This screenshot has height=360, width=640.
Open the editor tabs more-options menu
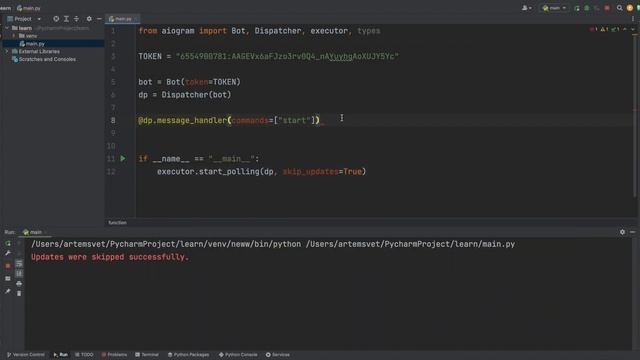(x=633, y=19)
